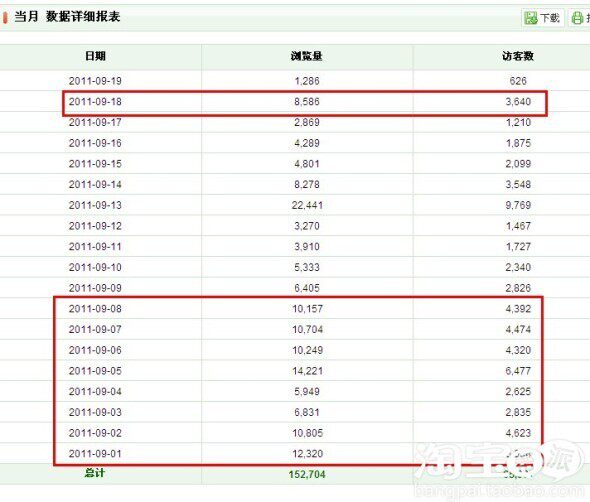Select the 2011-09-08 date cell
The width and height of the screenshot is (590, 502).
point(95,309)
